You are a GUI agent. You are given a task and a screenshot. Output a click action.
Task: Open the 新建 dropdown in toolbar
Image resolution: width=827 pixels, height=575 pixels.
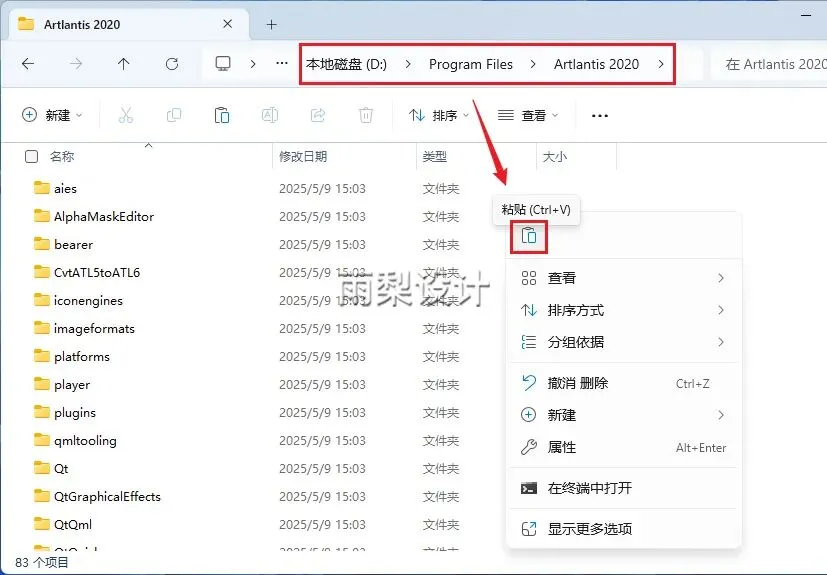click(x=52, y=115)
